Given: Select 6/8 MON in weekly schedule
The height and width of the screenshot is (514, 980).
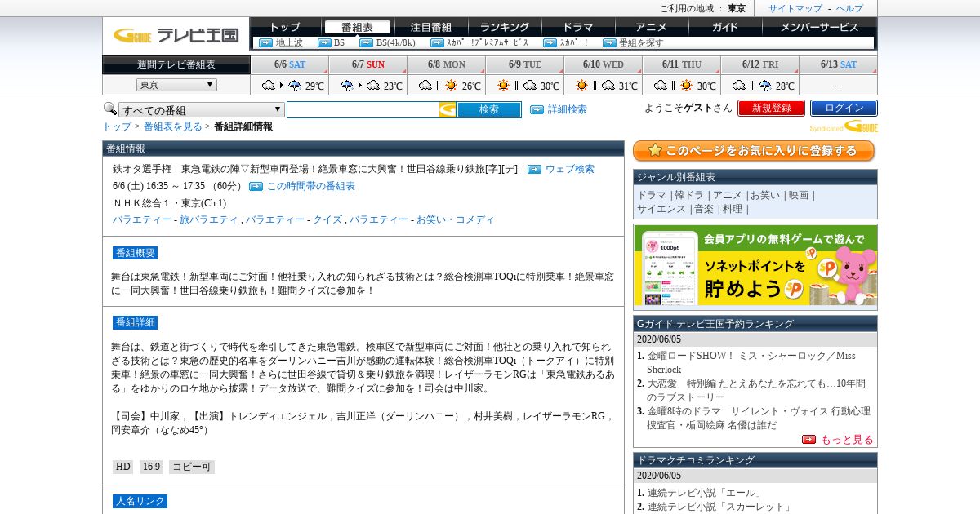Looking at the screenshot, I should 447,64.
